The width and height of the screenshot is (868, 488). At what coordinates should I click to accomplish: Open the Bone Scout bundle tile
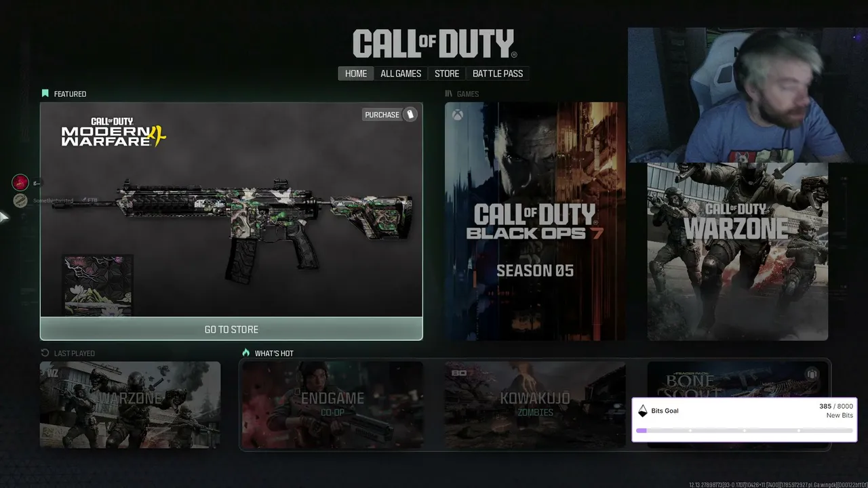tap(737, 380)
